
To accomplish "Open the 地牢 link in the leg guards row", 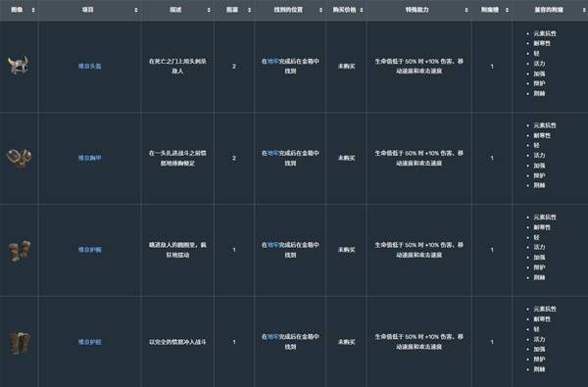I will (x=272, y=337).
